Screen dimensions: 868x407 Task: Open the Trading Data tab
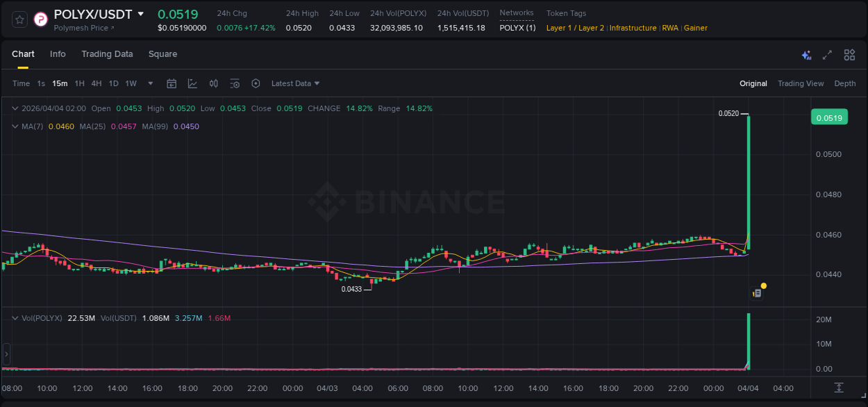107,54
